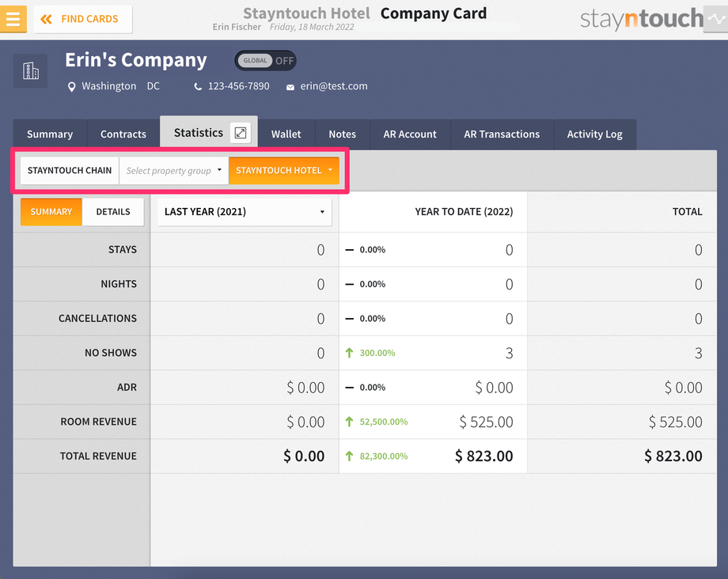Screen dimensions: 728x579
Task: Show the Summary statistics view
Action: click(x=51, y=212)
